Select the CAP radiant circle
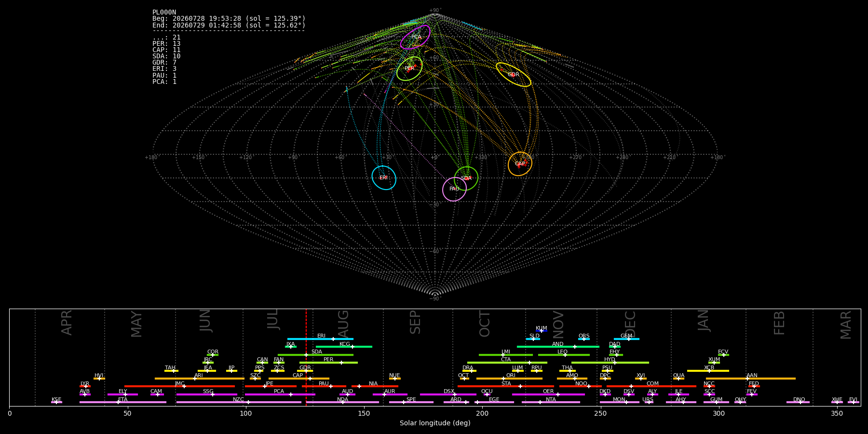868x434 pixels. [520, 164]
